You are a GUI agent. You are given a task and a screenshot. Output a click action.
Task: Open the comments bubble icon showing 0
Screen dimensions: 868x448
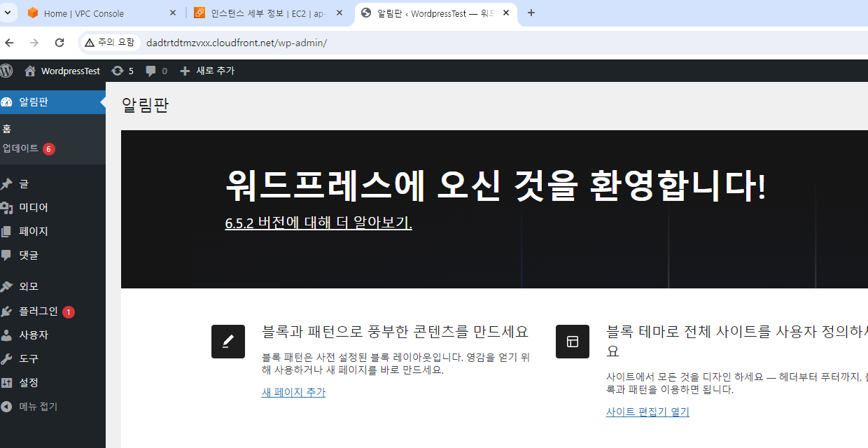pos(150,71)
